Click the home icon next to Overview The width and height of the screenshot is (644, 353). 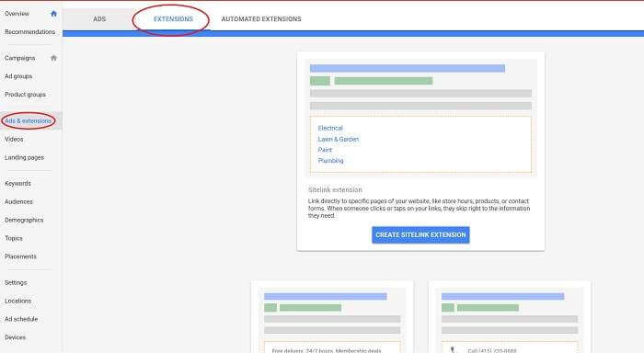(x=53, y=14)
